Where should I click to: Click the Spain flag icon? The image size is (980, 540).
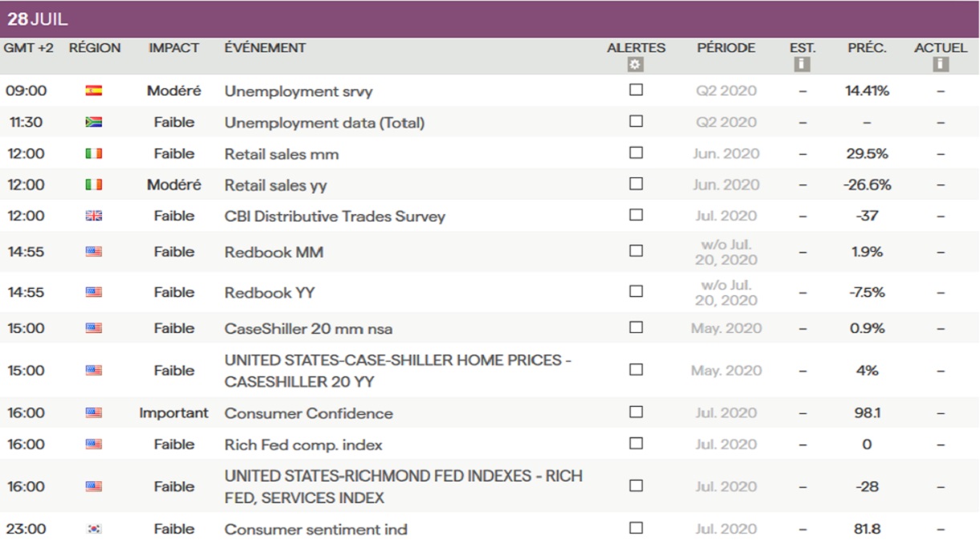[94, 91]
